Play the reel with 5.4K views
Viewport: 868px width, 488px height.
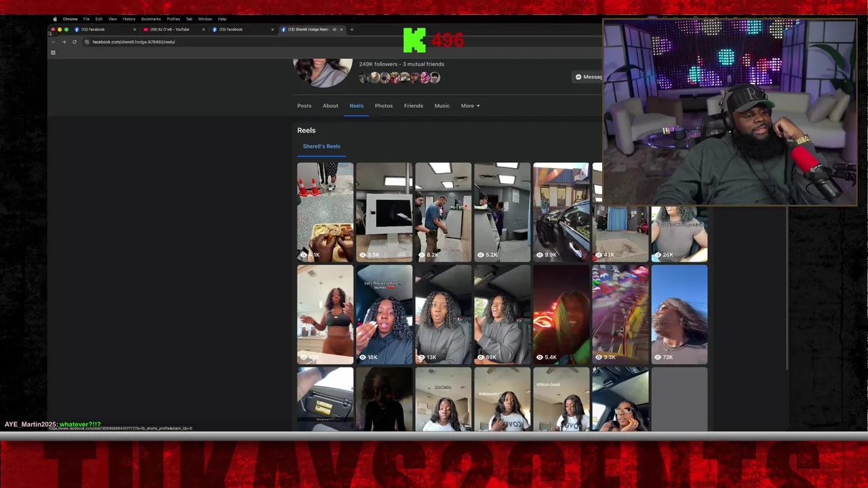561,314
